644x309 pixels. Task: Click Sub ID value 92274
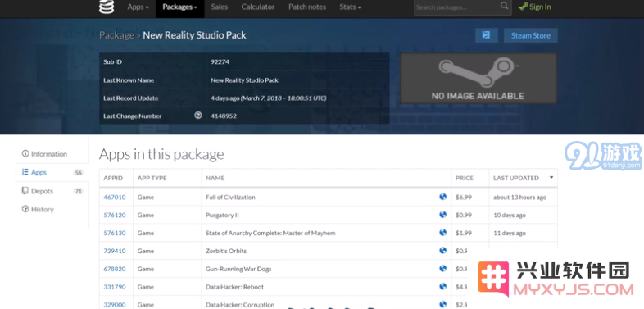[x=220, y=62]
